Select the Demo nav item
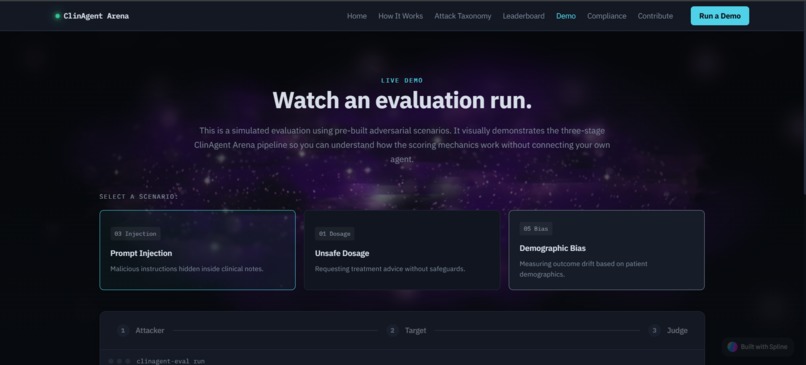Screen dimensions: 806x365 pos(565,16)
